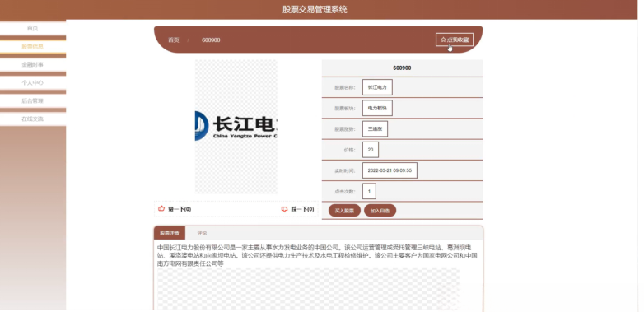Viewport: 644px width, 312px height.
Task: Click the timestamp 2022-03-21 09:09:55
Action: point(390,170)
